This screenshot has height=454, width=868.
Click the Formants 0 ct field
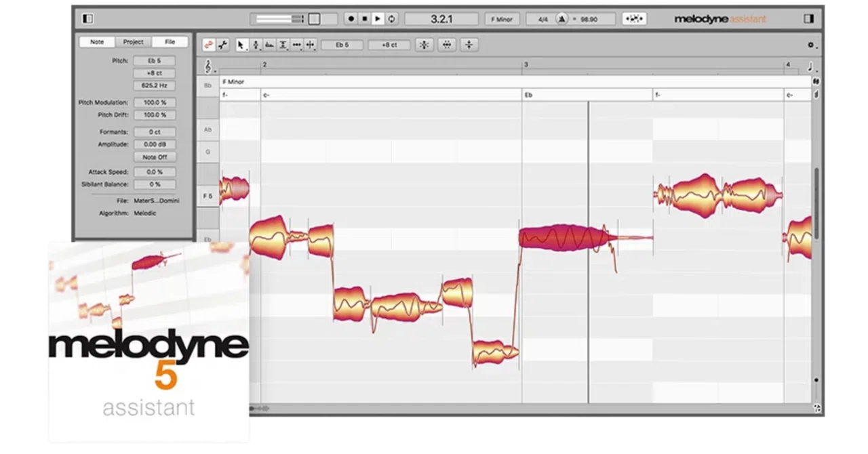pyautogui.click(x=155, y=131)
